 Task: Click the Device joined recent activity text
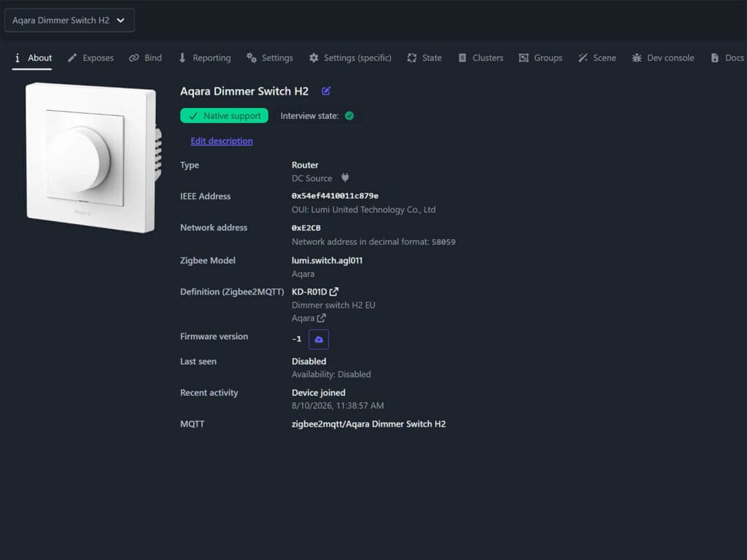318,392
